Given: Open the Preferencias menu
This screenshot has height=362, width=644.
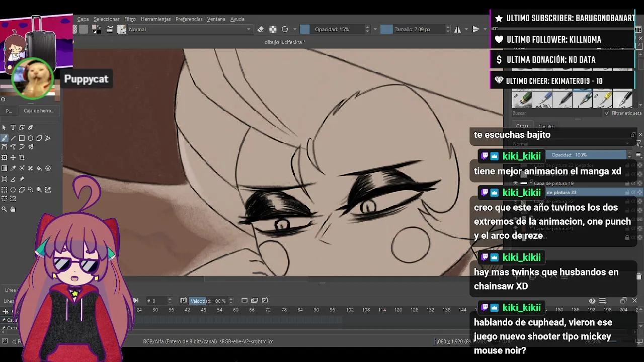Looking at the screenshot, I should click(189, 19).
